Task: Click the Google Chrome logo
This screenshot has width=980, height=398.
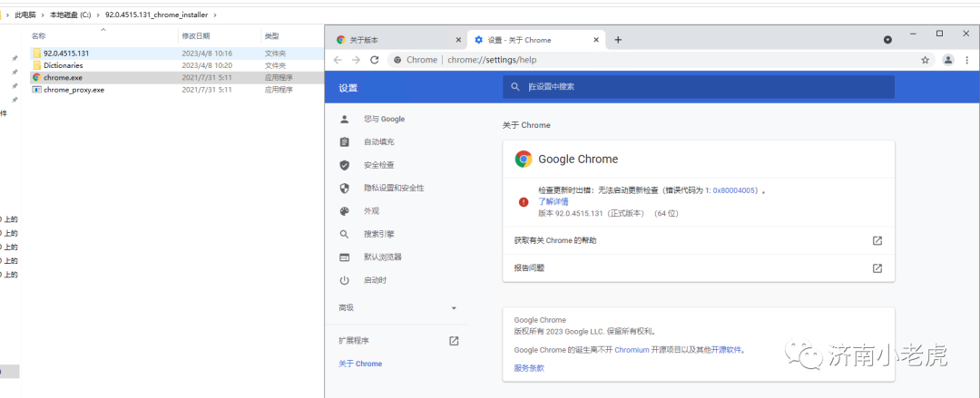Action: point(524,160)
